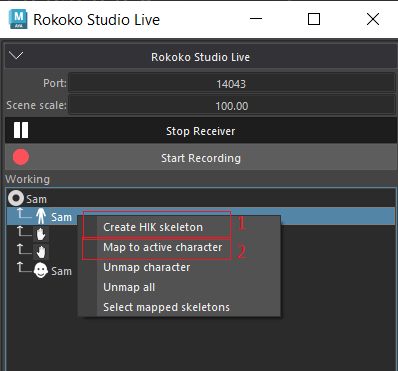This screenshot has width=398, height=371.
Task: Click the first hand glove icon
Action: click(x=41, y=234)
